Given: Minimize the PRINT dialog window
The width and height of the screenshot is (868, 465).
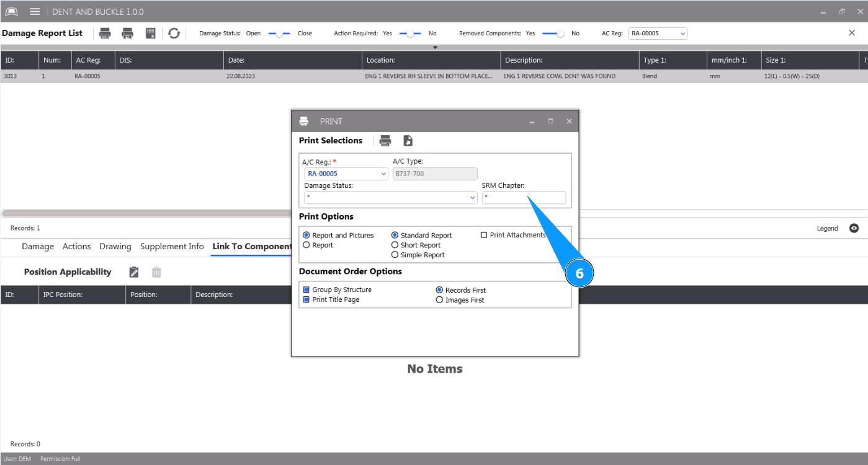Looking at the screenshot, I should click(532, 122).
